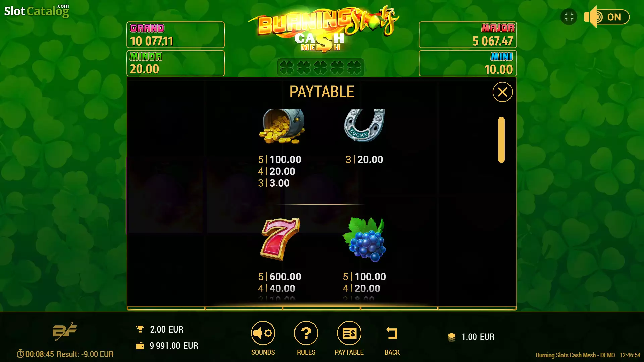Click the trophy win icon
644x362 pixels.
click(140, 329)
